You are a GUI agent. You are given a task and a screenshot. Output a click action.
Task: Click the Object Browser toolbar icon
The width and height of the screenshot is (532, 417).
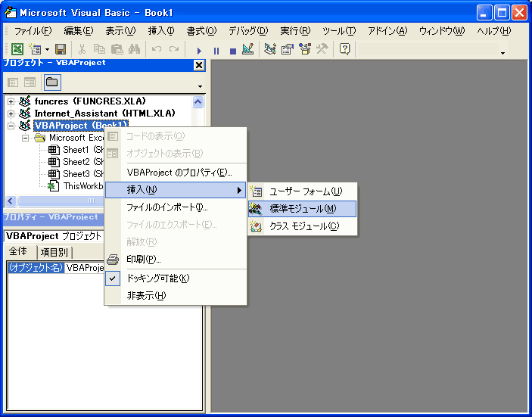point(305,49)
